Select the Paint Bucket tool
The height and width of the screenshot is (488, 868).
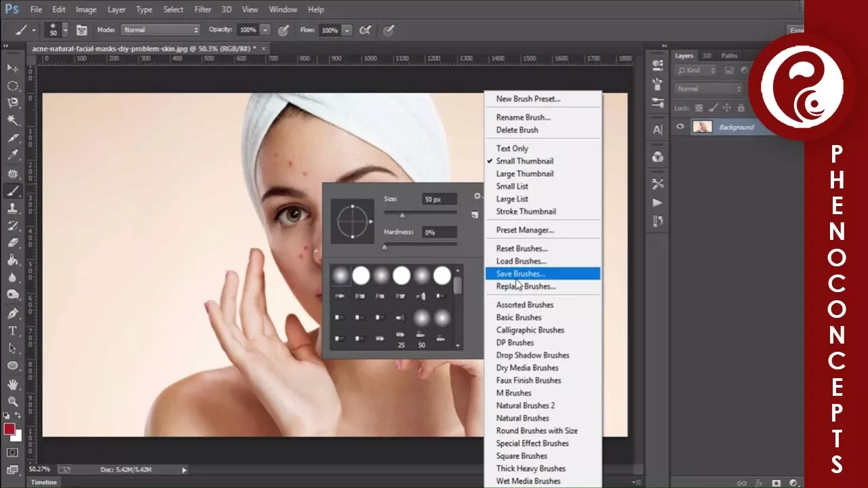(12, 260)
